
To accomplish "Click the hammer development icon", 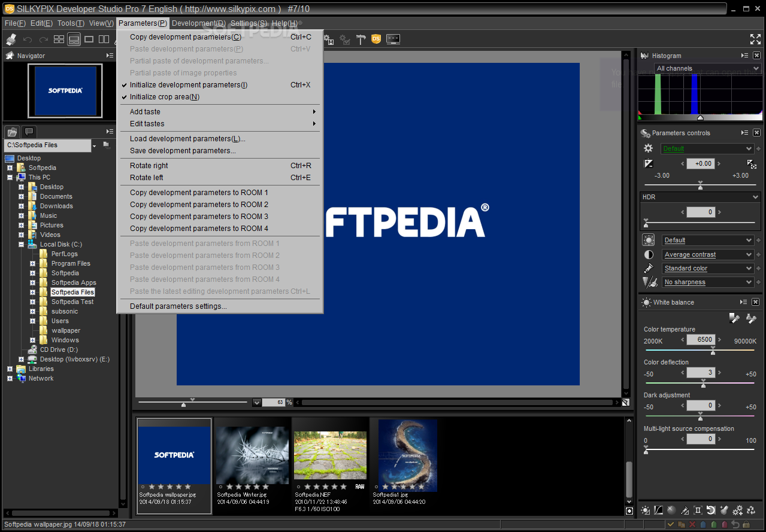I will [x=361, y=39].
